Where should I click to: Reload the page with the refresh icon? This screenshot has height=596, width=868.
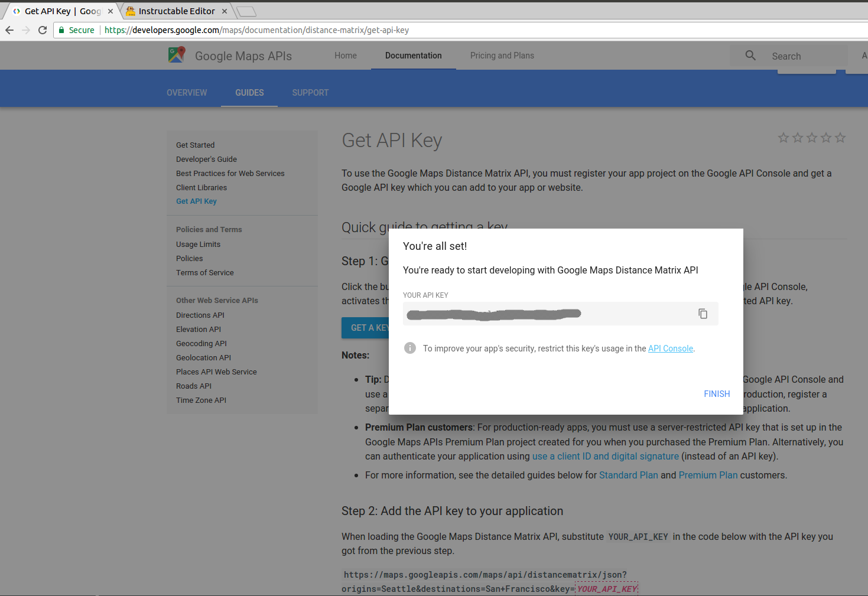point(43,30)
